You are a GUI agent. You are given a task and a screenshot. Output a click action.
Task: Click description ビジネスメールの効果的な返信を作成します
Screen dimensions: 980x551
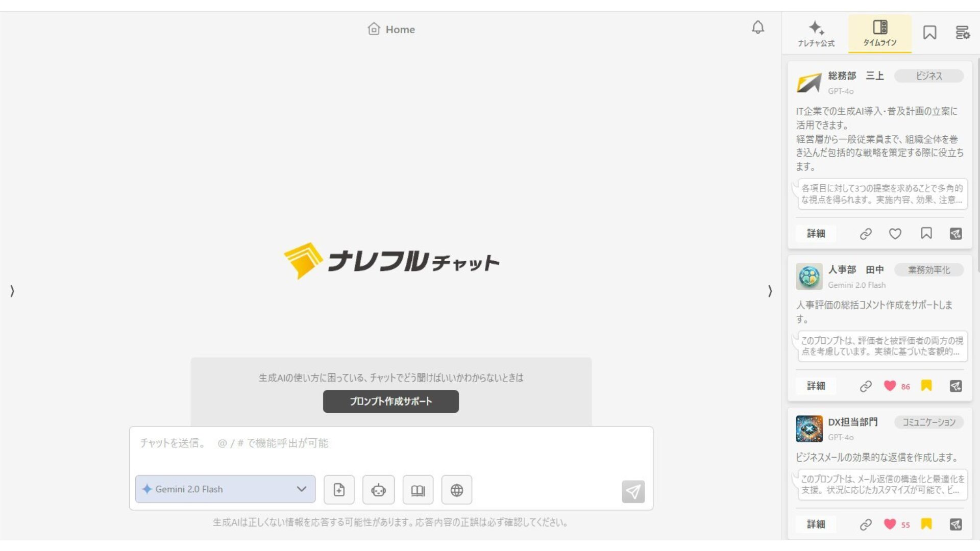click(878, 457)
